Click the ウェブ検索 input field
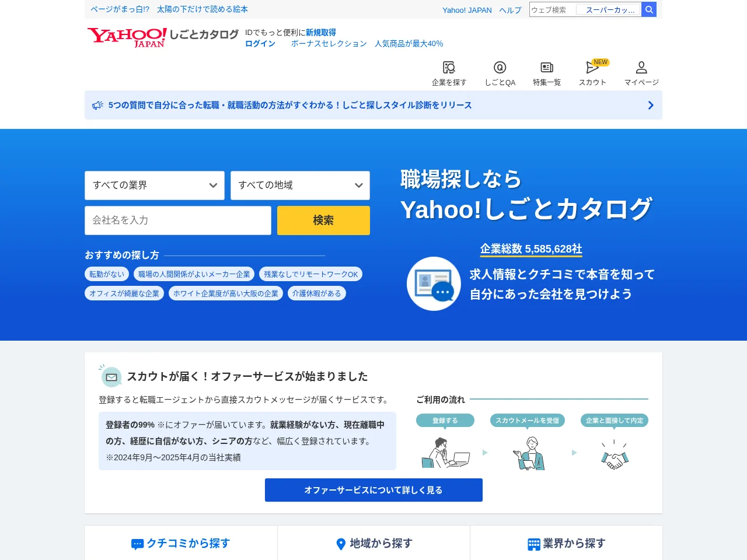This screenshot has height=560, width=747. coord(551,9)
